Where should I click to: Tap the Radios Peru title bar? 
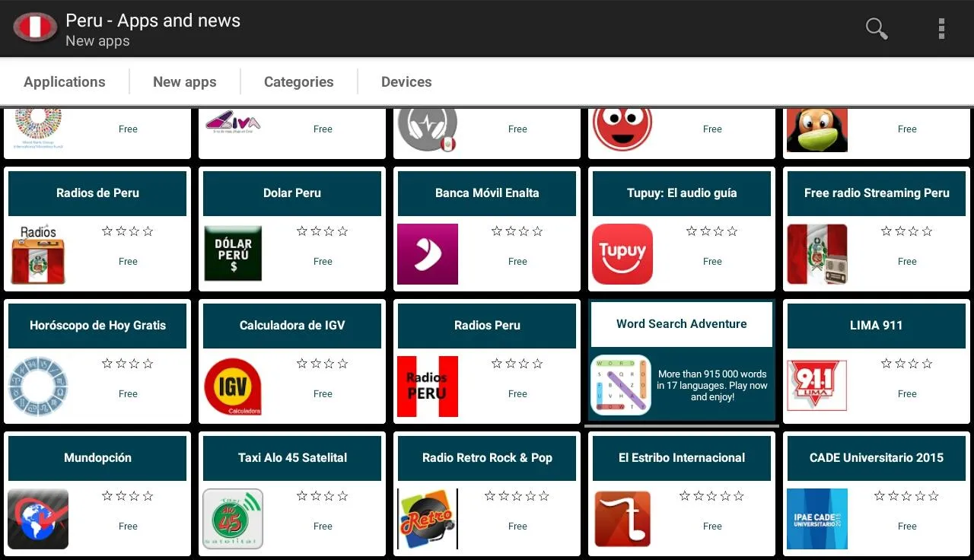point(487,326)
